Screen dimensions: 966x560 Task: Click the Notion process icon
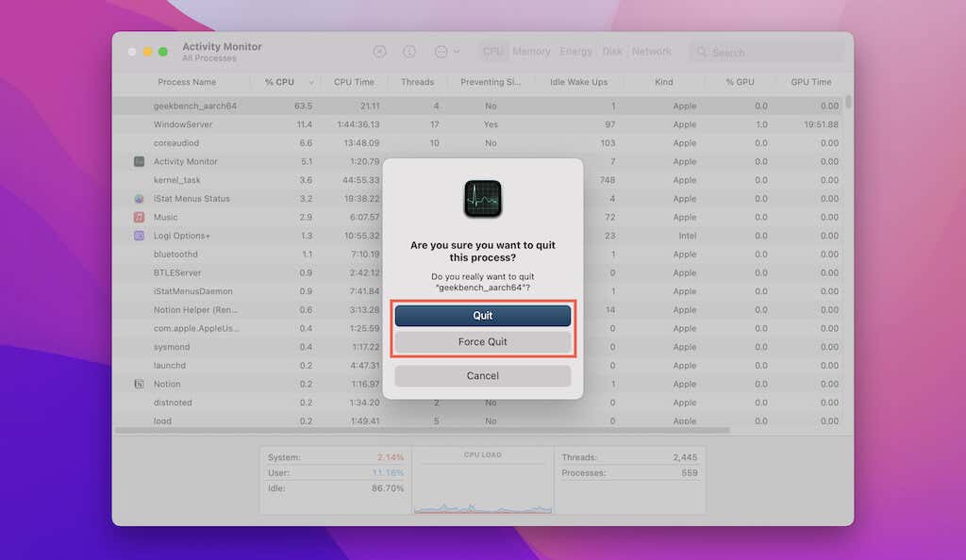point(137,384)
